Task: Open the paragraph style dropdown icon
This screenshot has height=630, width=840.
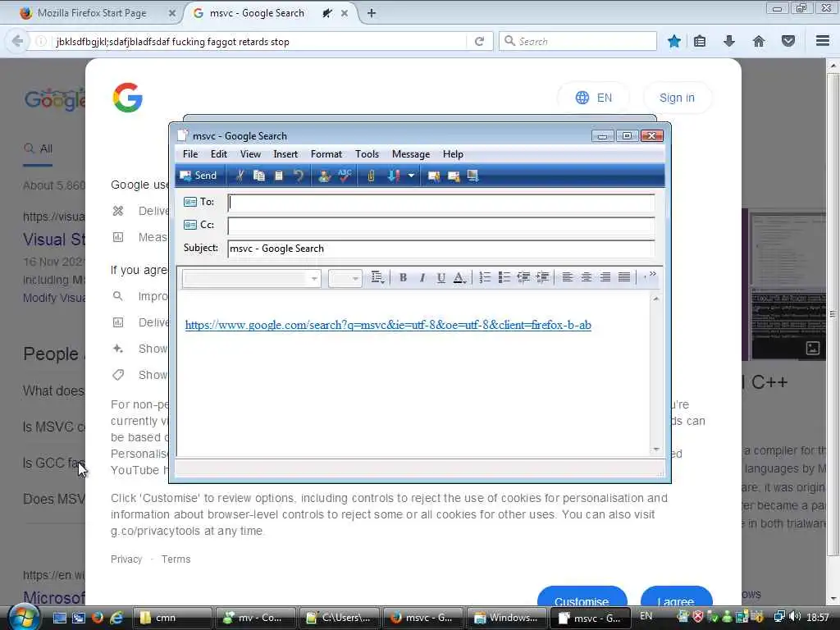Action: [x=377, y=277]
